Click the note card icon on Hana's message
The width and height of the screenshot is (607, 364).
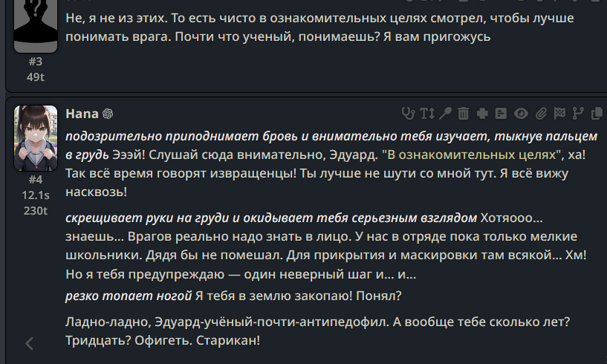coord(501,114)
